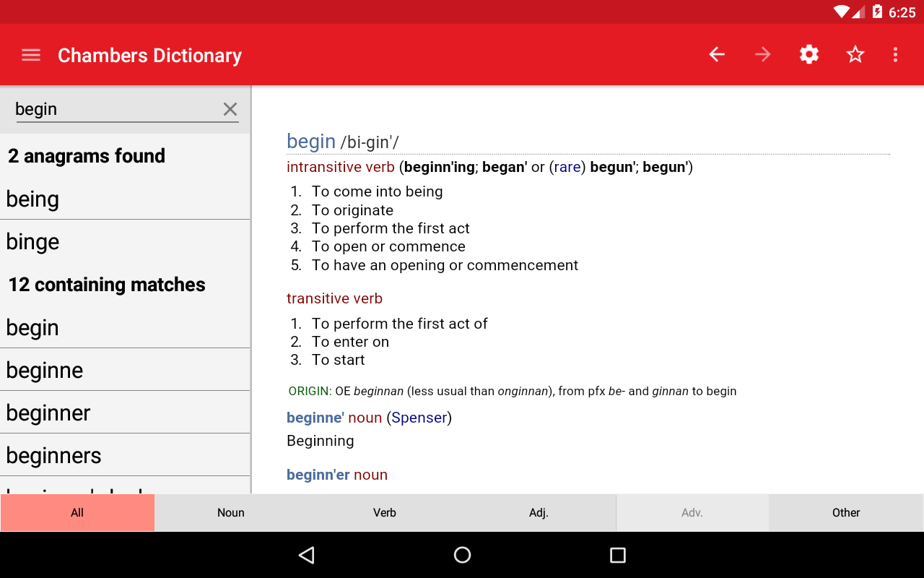Tap the battery icon in status bar
Screen dimensions: 924x578
pos(877,12)
